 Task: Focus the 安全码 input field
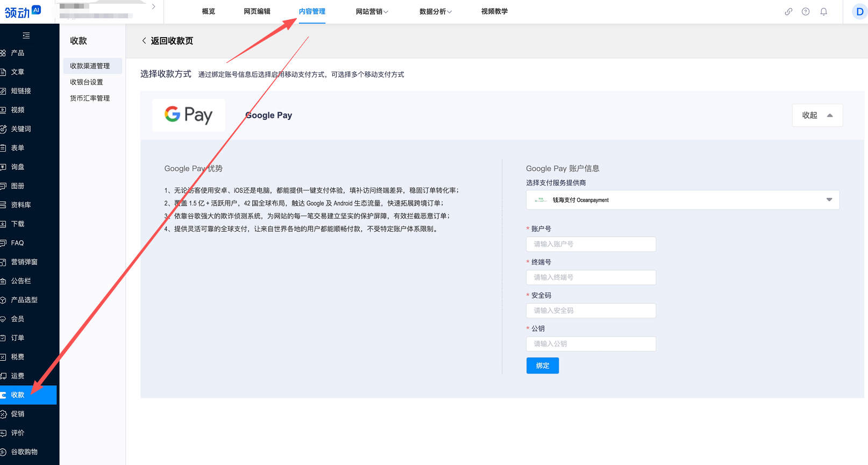pyautogui.click(x=591, y=311)
